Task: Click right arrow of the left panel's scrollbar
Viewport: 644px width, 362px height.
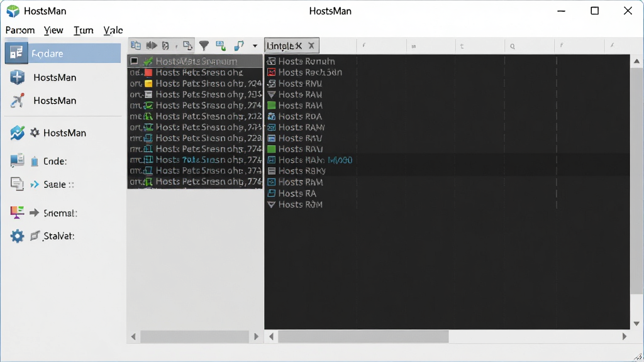Action: [x=257, y=337]
